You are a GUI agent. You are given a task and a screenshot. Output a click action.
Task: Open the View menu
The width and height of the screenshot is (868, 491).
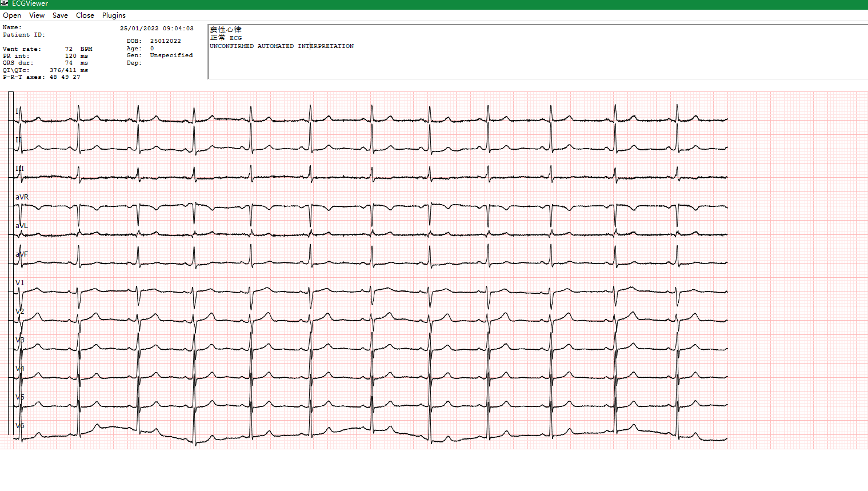(37, 15)
